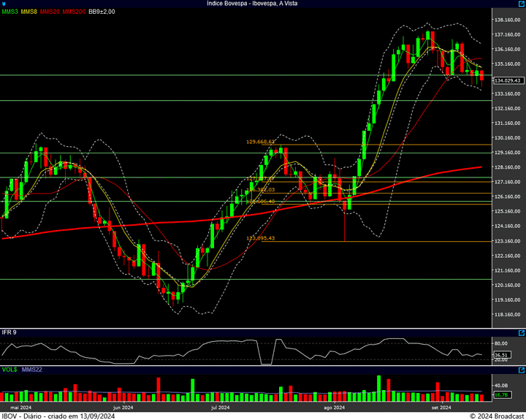Screen dimensions: 526x420
Task: Toggle the MMS20 moving average legend
Action: pos(50,12)
